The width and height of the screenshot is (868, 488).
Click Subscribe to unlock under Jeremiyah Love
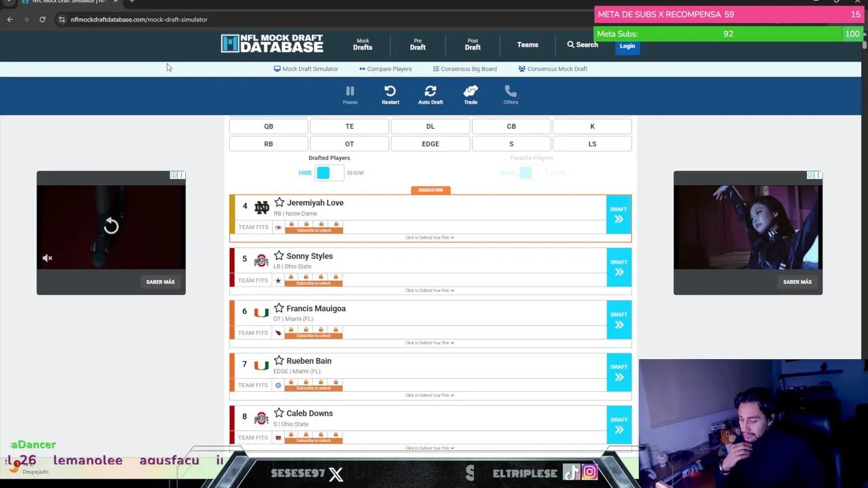tap(314, 230)
